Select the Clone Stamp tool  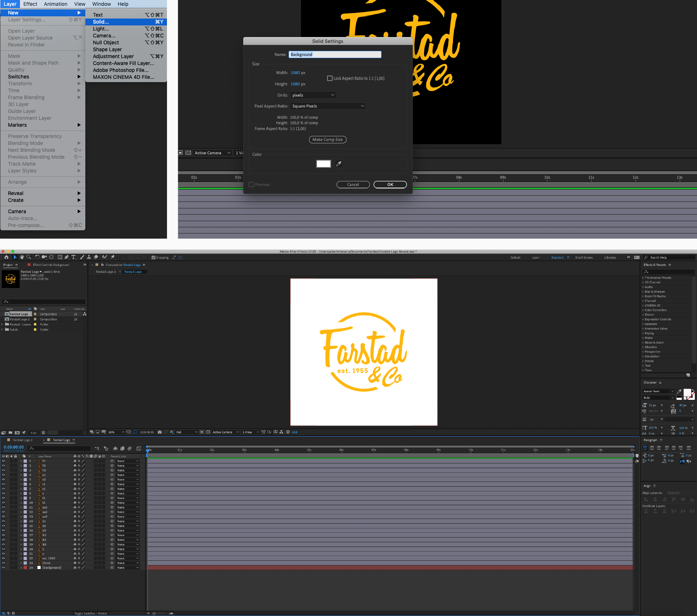pos(89,257)
